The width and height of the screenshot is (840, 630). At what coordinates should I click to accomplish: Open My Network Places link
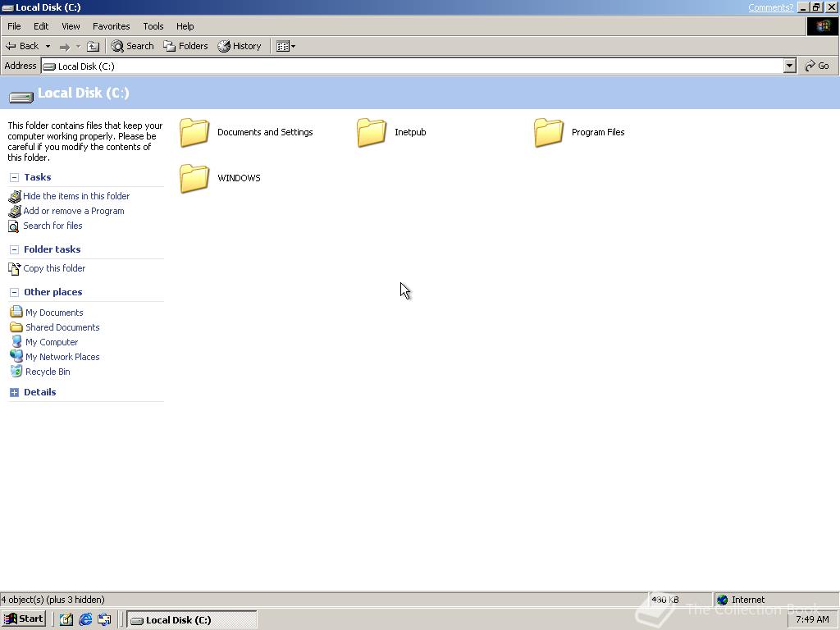pyautogui.click(x=62, y=357)
